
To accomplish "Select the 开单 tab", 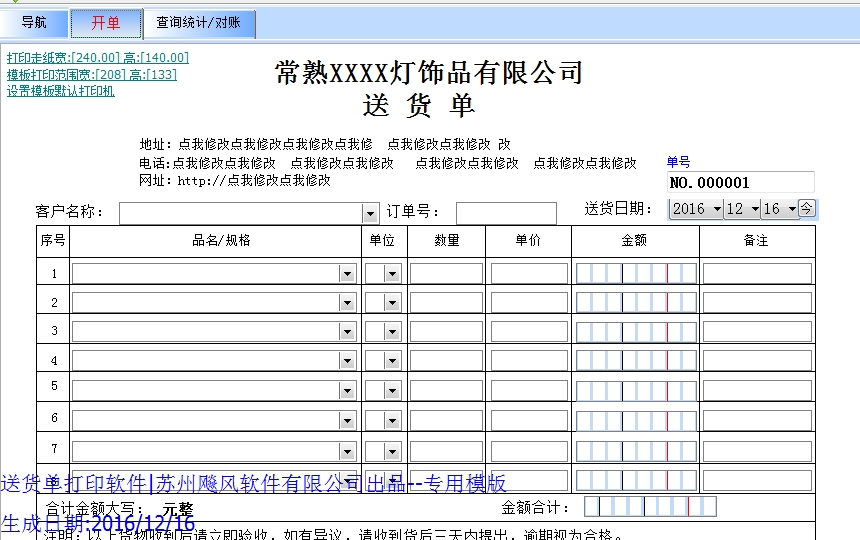I will click(105, 23).
